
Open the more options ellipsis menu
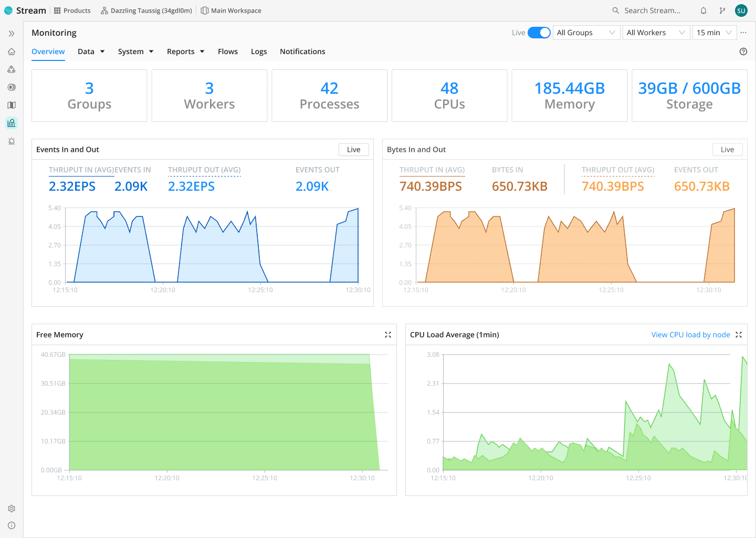pyautogui.click(x=743, y=33)
